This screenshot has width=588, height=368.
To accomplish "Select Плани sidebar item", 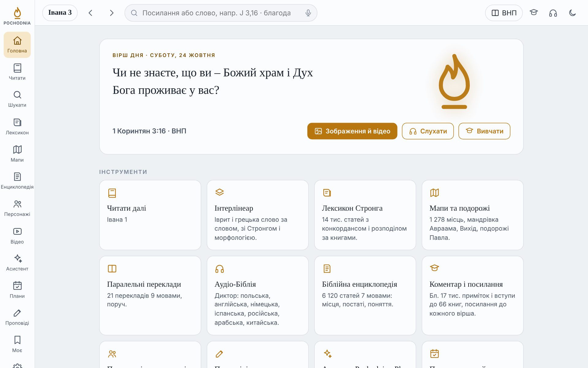I will 17,290.
